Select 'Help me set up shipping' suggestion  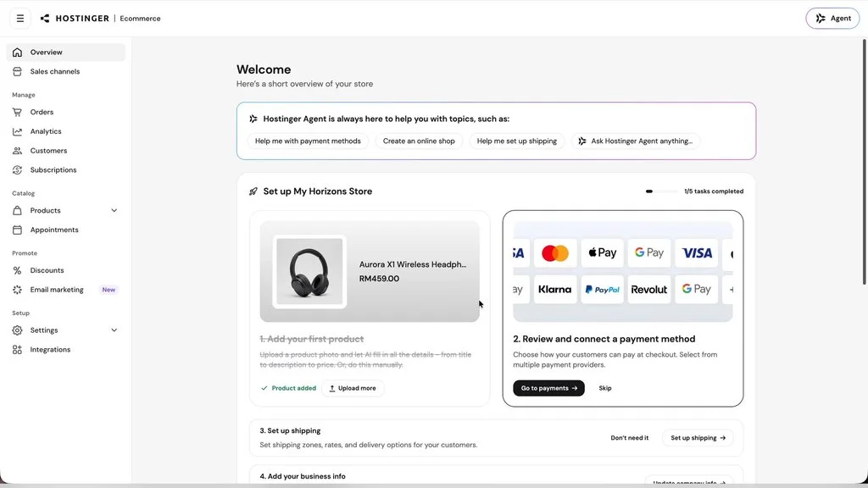point(517,141)
